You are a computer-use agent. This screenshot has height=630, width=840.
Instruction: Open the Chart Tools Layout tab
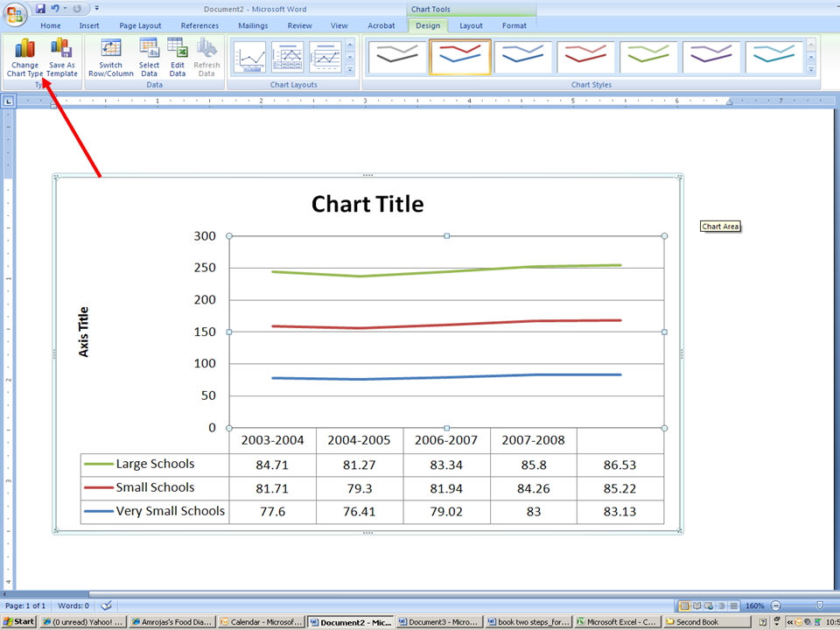(x=471, y=25)
